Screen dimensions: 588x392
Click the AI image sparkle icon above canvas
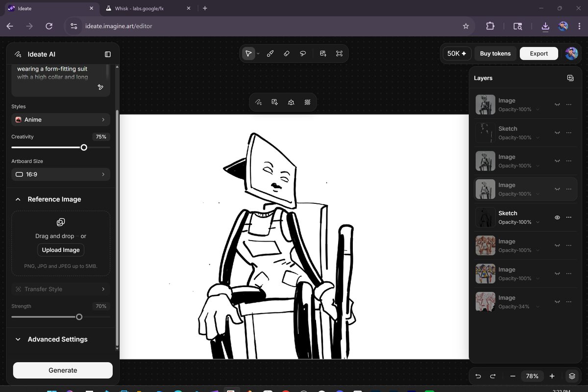pyautogui.click(x=275, y=102)
